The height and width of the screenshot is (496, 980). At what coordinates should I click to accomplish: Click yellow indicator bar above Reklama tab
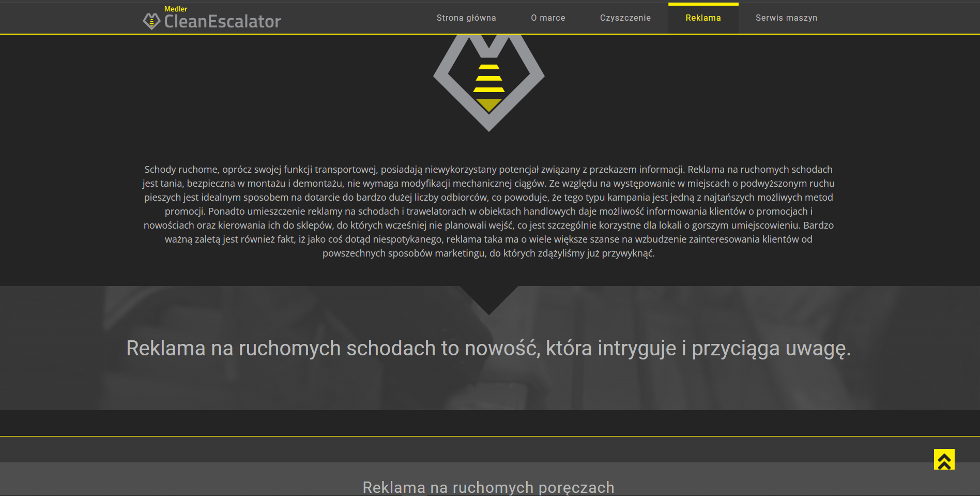pos(703,4)
